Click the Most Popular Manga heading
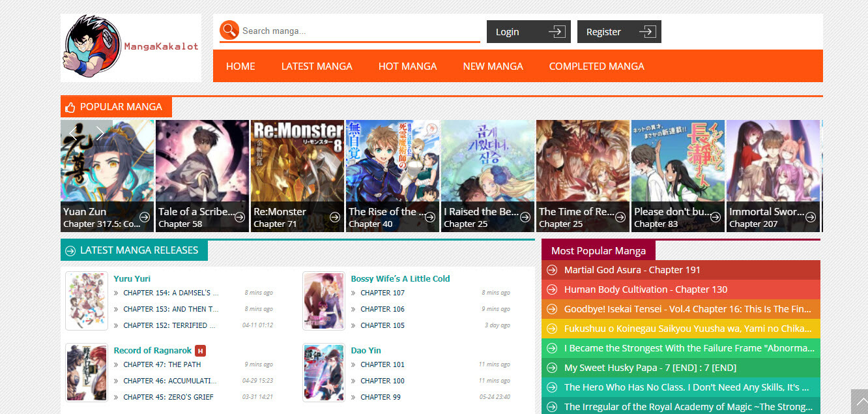 (x=598, y=250)
